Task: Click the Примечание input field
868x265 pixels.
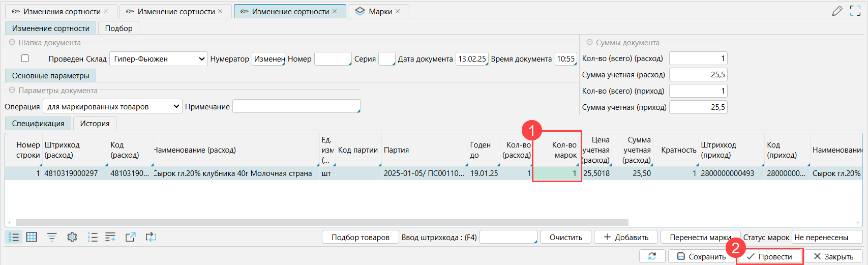Action: [x=296, y=107]
